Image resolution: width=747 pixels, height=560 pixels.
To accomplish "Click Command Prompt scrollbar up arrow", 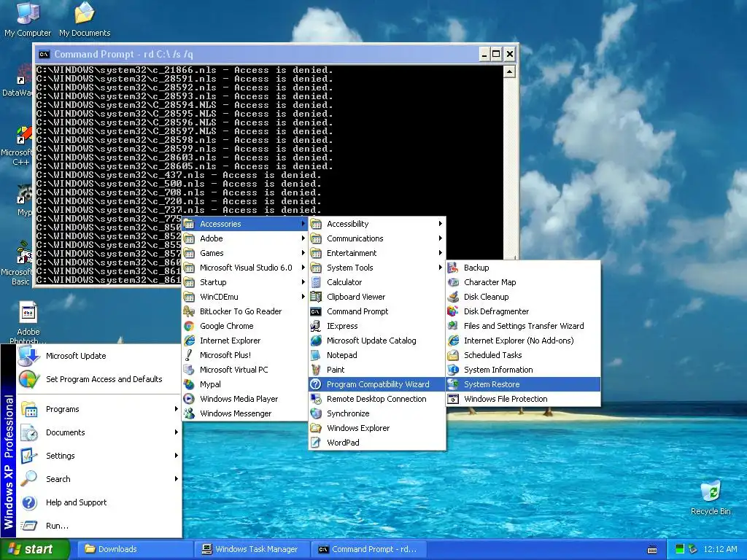I will 509,71.
